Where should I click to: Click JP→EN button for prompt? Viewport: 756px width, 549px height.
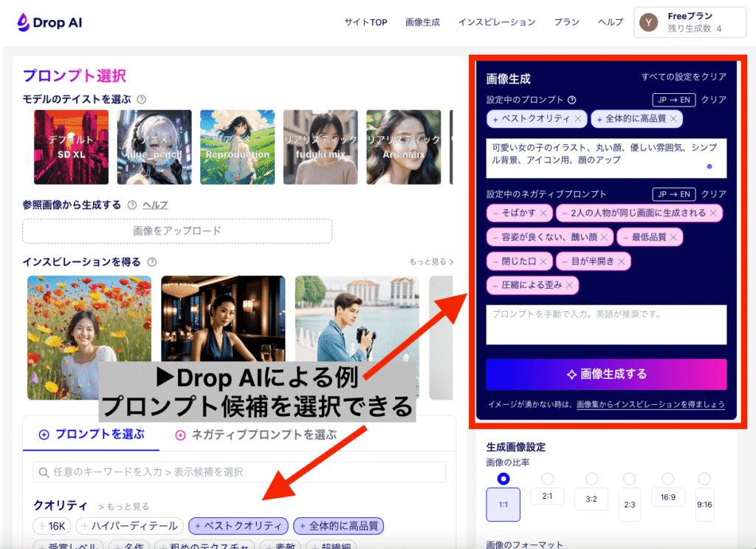673,100
